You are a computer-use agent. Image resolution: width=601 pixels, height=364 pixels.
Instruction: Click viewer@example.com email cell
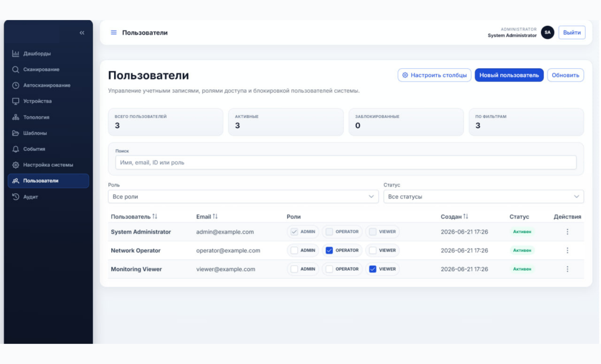(x=226, y=269)
